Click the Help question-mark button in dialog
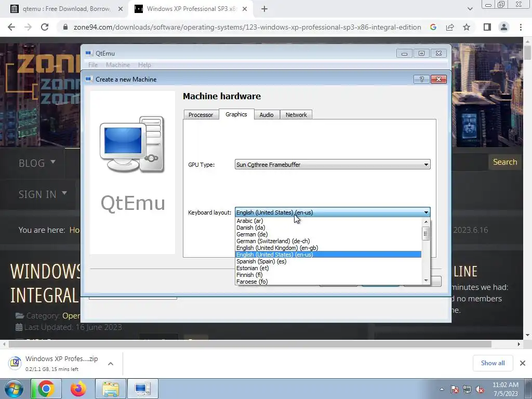The image size is (532, 399). (422, 79)
